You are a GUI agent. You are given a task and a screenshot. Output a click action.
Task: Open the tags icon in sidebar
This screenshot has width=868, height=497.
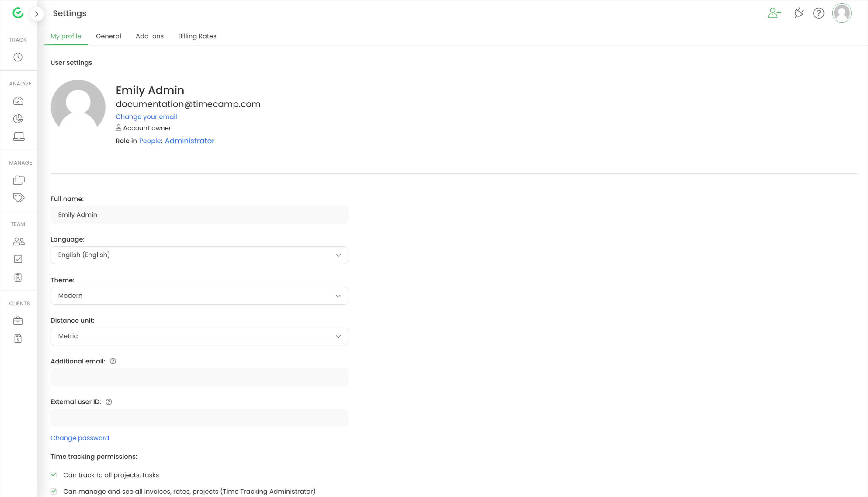pyautogui.click(x=19, y=198)
